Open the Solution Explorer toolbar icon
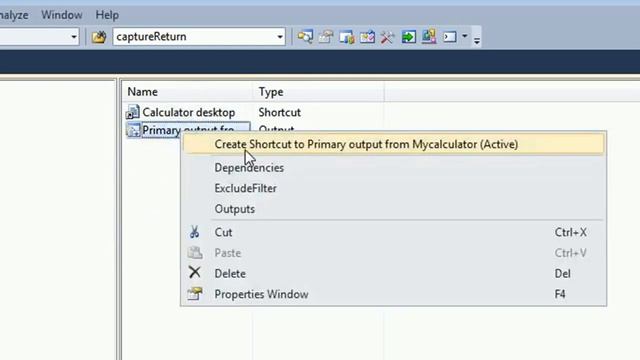Viewport: 640px width, 360px height. 305,37
